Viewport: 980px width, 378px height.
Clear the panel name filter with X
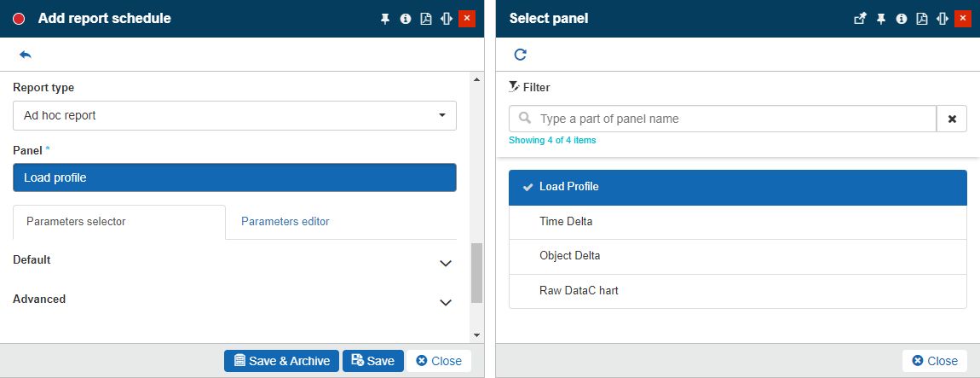click(951, 119)
